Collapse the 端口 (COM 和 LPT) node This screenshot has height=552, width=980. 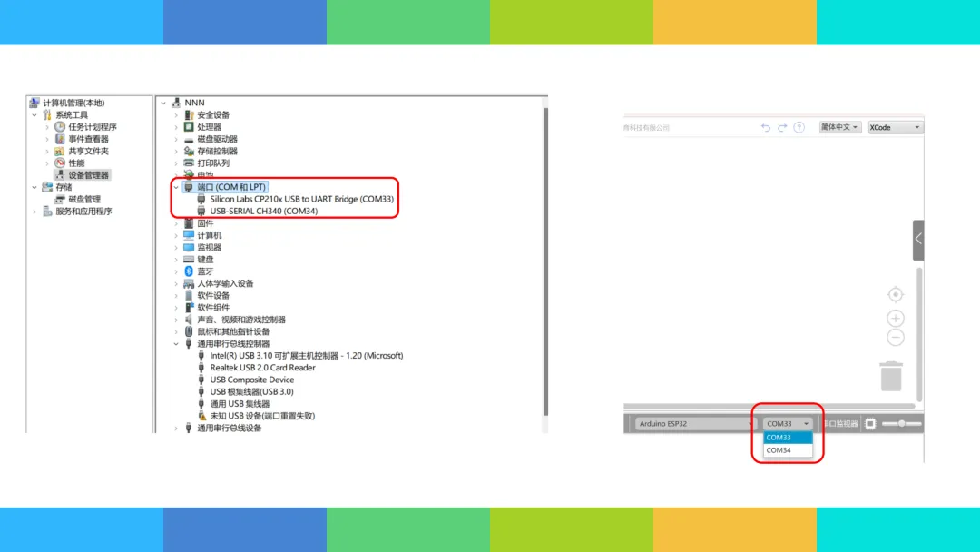(x=176, y=187)
